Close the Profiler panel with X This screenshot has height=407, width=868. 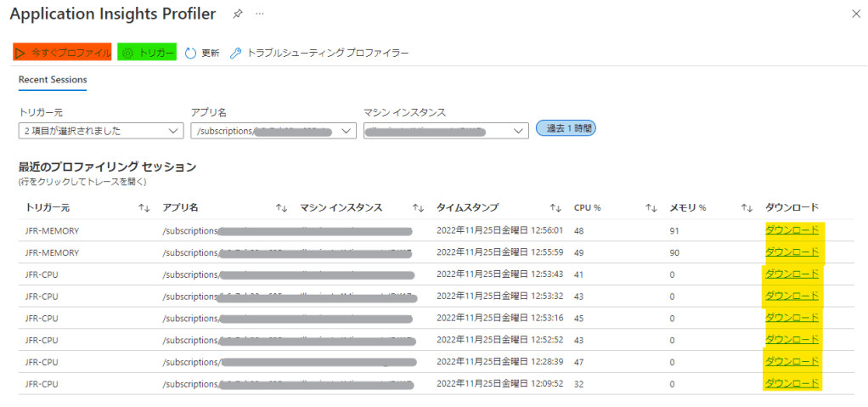tap(854, 14)
